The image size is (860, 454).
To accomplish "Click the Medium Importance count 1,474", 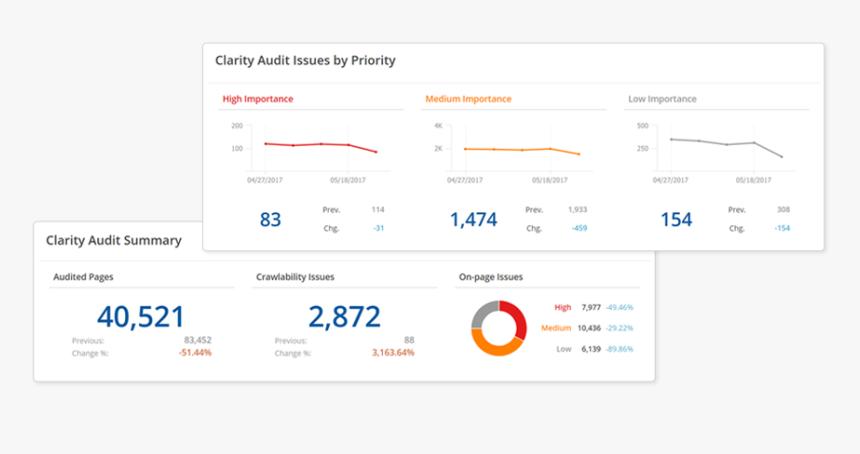I will [473, 220].
